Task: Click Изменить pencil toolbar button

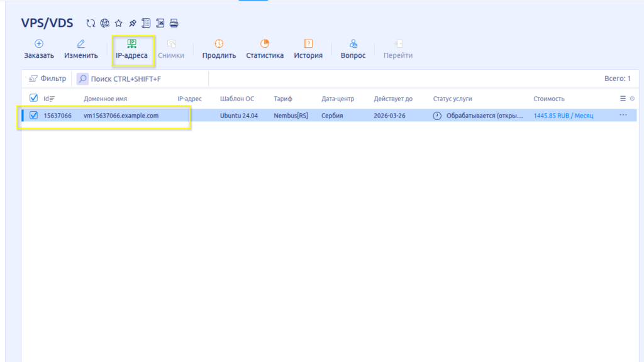Action: click(81, 50)
